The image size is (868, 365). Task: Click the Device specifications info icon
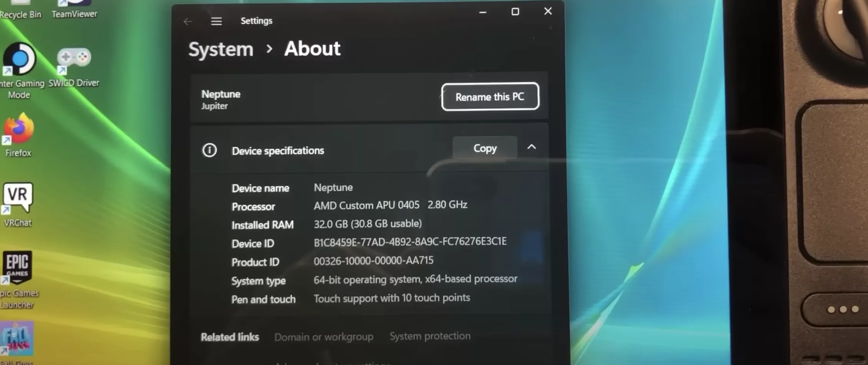[x=209, y=150]
